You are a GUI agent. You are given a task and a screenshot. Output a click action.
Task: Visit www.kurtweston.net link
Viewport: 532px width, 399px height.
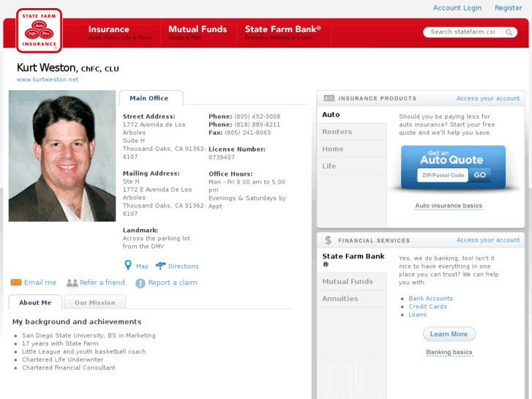pos(48,80)
